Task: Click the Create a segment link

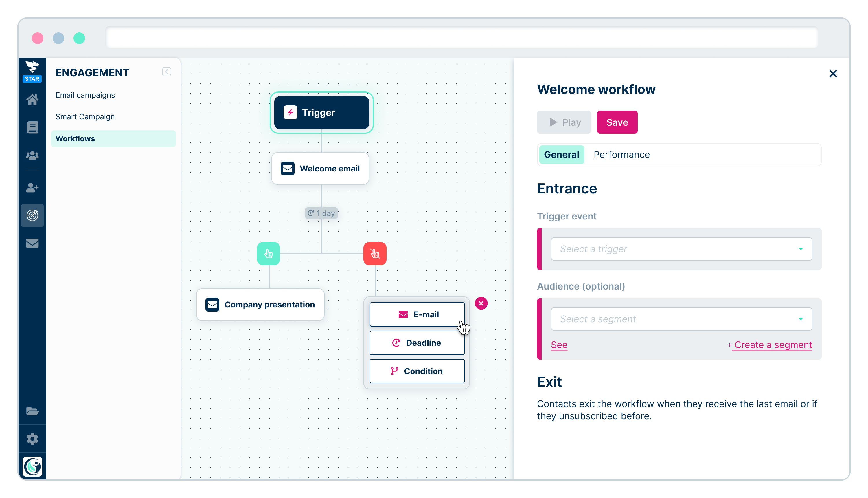Action: (x=769, y=345)
